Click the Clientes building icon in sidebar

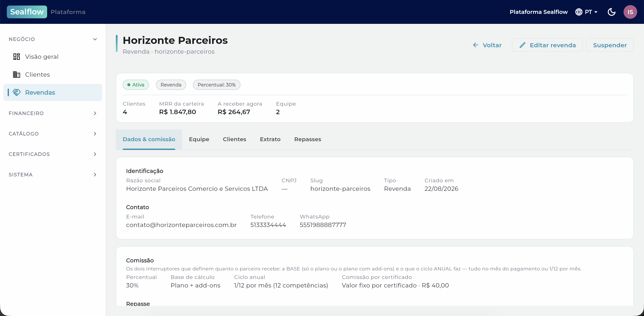pos(16,75)
